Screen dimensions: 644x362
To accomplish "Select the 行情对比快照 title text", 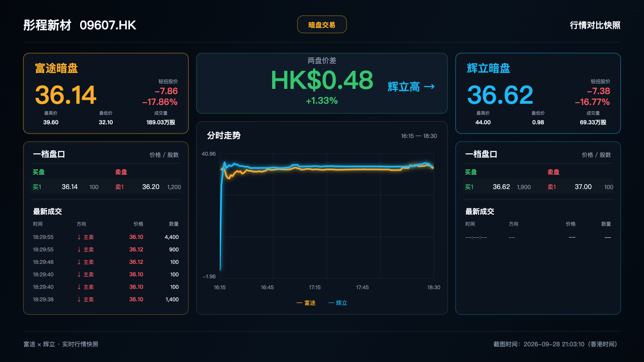I will [x=595, y=25].
